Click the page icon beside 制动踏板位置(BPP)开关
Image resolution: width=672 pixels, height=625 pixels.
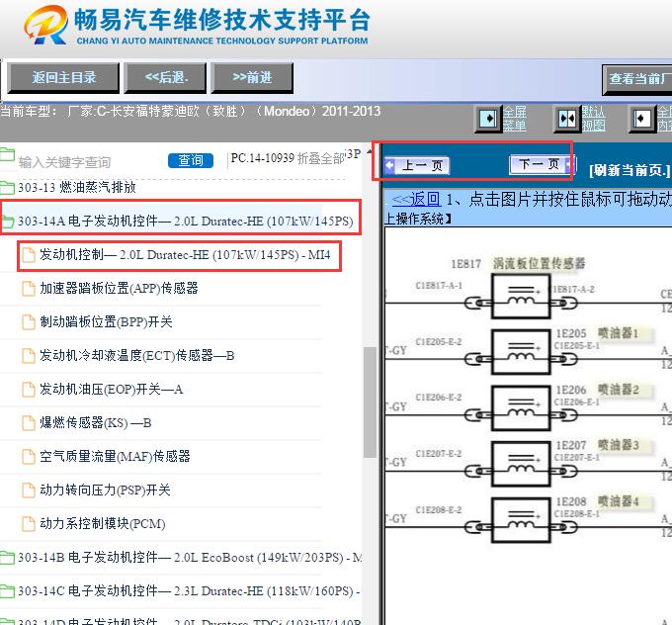tap(29, 322)
